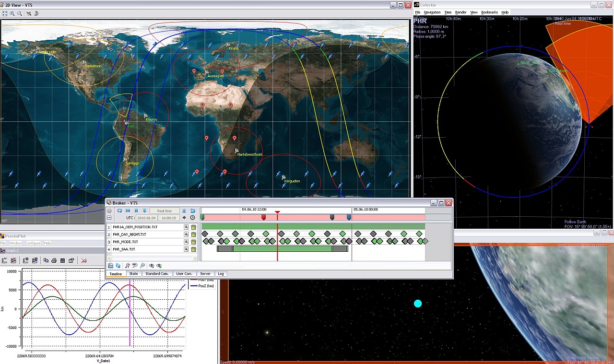Open Broker settings gear icon
The image size is (614, 364).
click(x=109, y=211)
